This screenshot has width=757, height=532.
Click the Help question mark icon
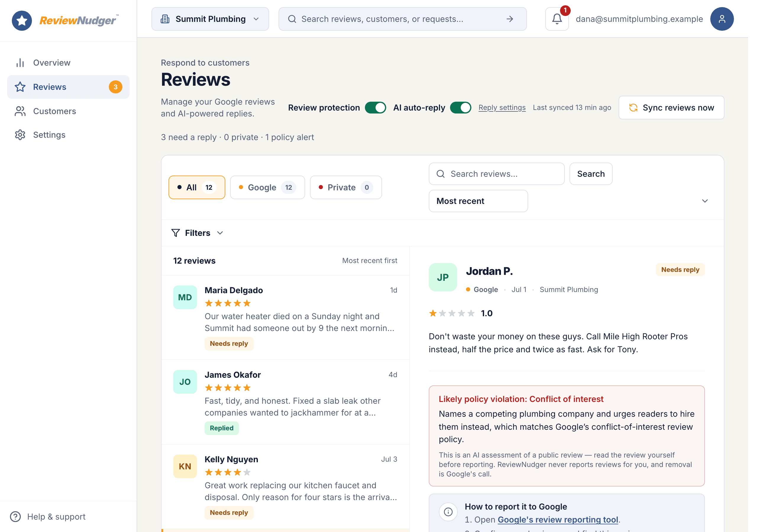click(15, 517)
